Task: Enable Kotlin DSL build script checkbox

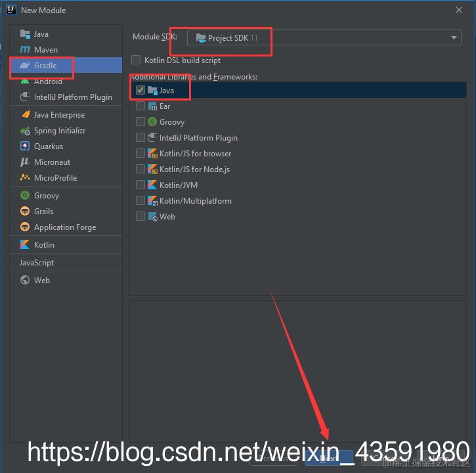Action: 136,60
